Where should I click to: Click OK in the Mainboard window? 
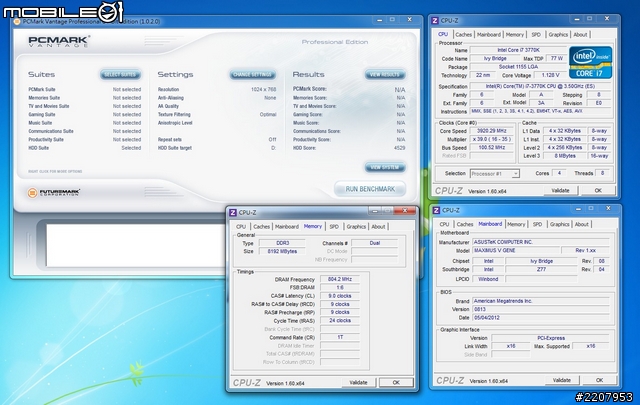tap(599, 380)
